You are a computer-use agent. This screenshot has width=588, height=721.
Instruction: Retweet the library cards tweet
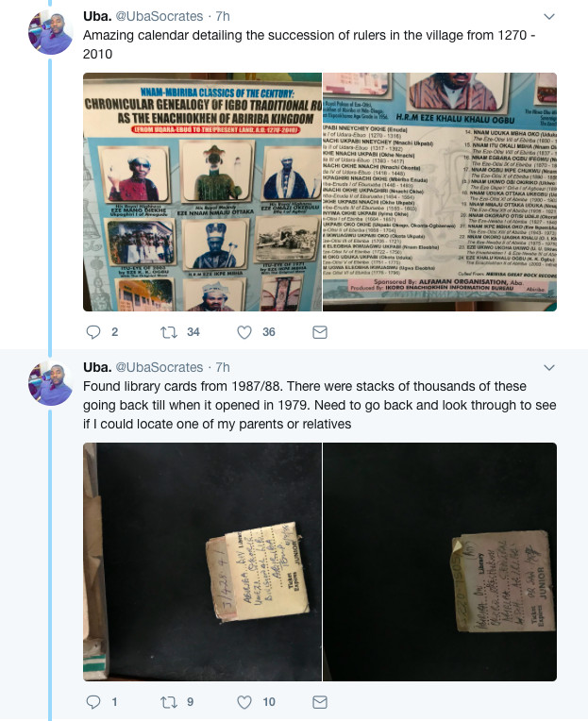(169, 702)
